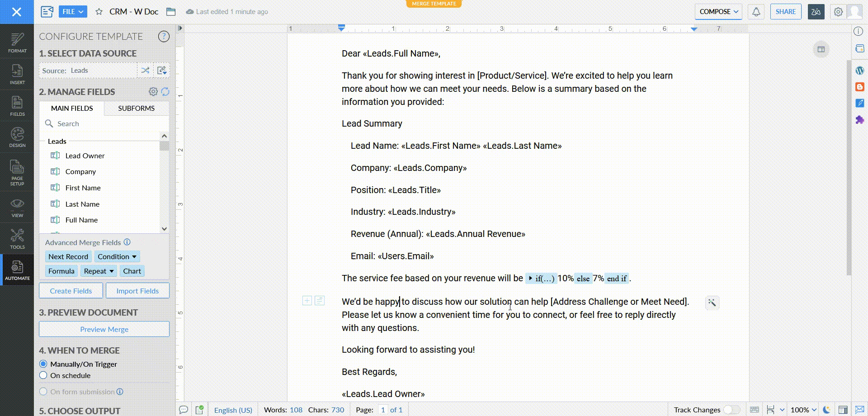Screen dimensions: 868x416
Task: Select Manually/On Trigger radio option
Action: [x=43, y=364]
